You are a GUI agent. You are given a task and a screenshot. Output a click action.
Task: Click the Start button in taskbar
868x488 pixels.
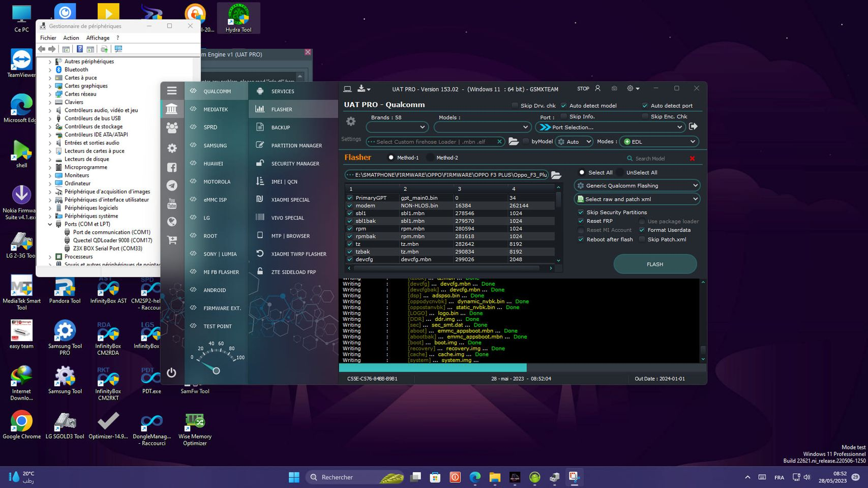294,477
